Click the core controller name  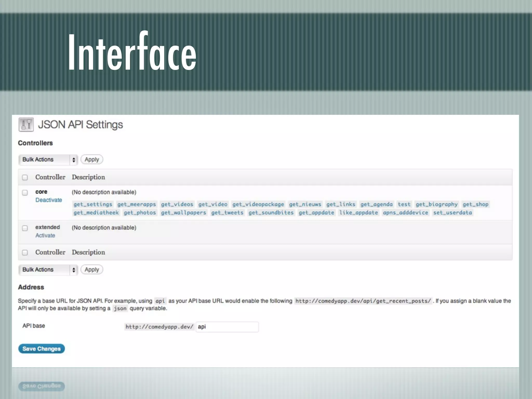[x=41, y=192]
